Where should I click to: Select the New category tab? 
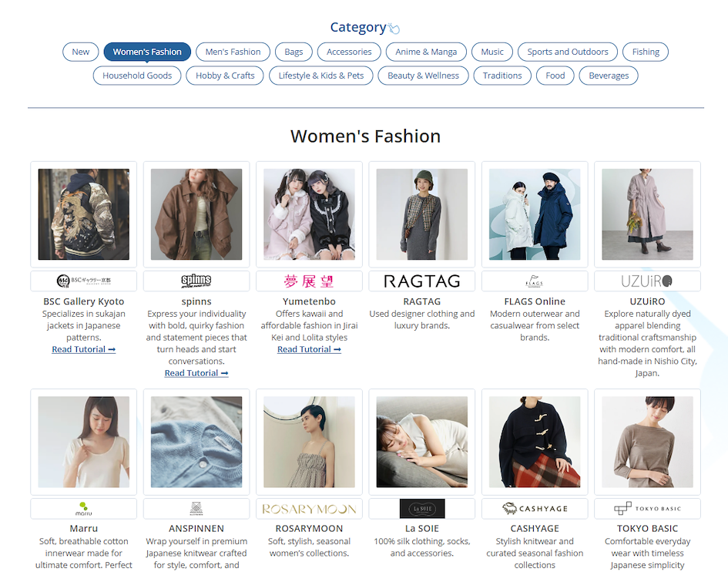[x=81, y=52]
